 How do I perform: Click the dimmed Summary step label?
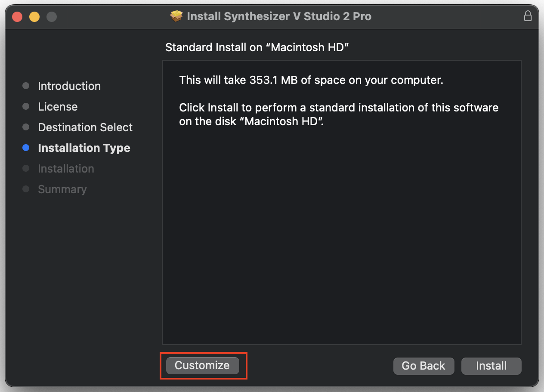pos(62,189)
